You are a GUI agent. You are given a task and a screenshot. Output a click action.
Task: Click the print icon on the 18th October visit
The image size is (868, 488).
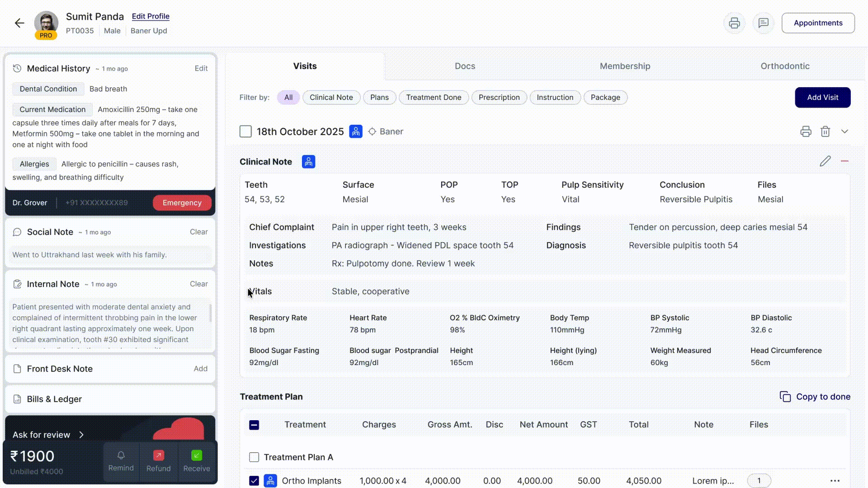click(x=806, y=131)
